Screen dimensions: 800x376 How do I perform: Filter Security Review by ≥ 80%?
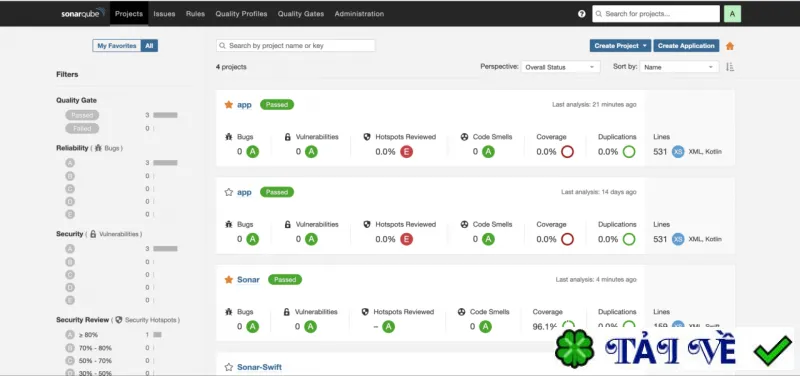pyautogui.click(x=82, y=335)
